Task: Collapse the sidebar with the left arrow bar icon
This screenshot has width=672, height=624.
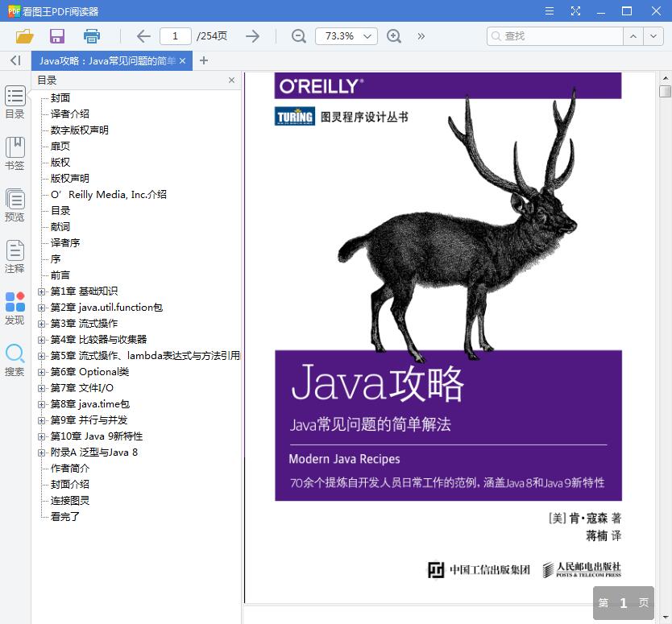Action: coord(15,60)
